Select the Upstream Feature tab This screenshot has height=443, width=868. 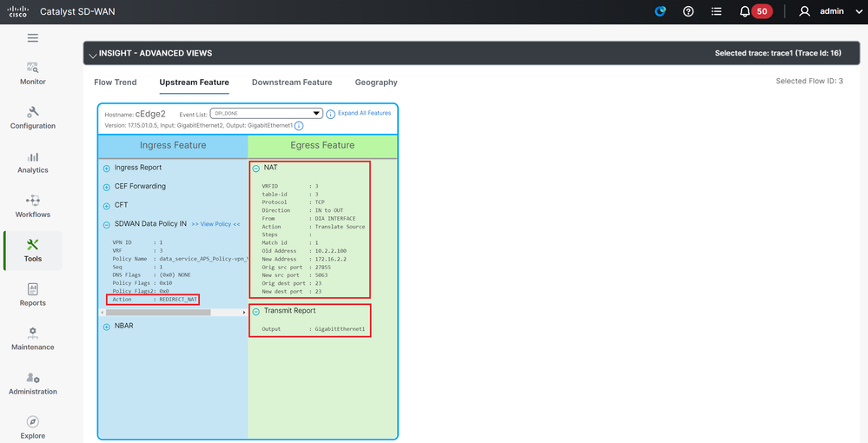coord(195,82)
